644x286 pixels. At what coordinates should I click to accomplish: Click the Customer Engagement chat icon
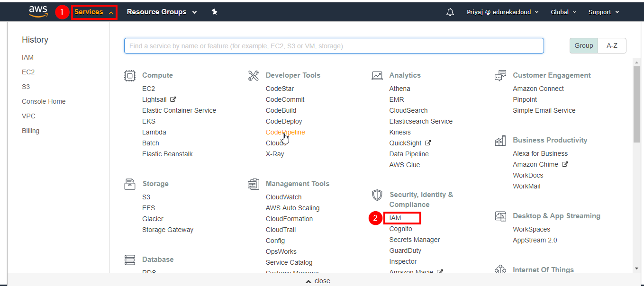click(500, 75)
